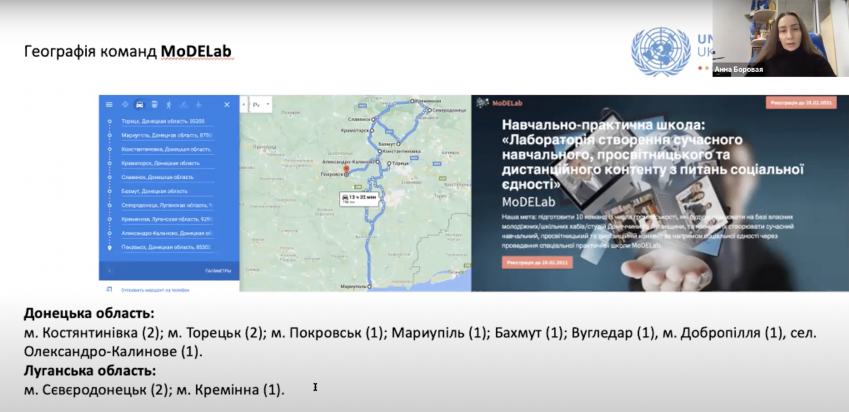Edit the Александро-Калиново waypoint field
This screenshot has height=412, width=849.
coord(167,233)
